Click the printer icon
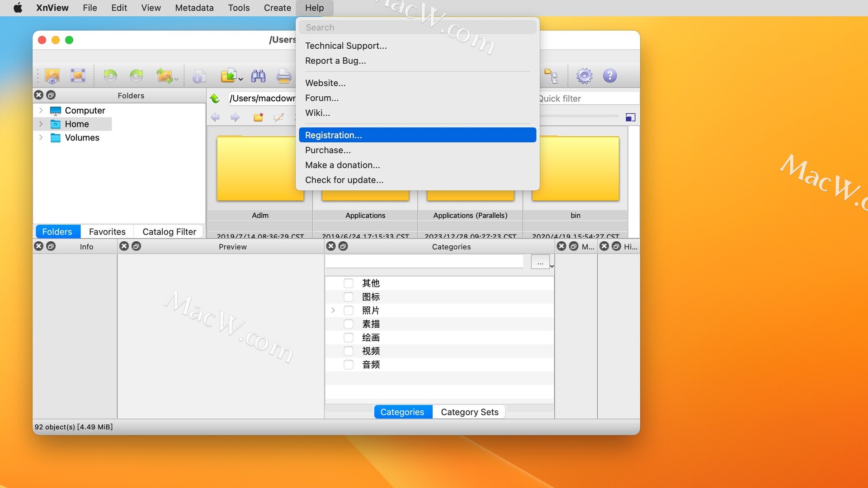The height and width of the screenshot is (488, 868). (284, 76)
